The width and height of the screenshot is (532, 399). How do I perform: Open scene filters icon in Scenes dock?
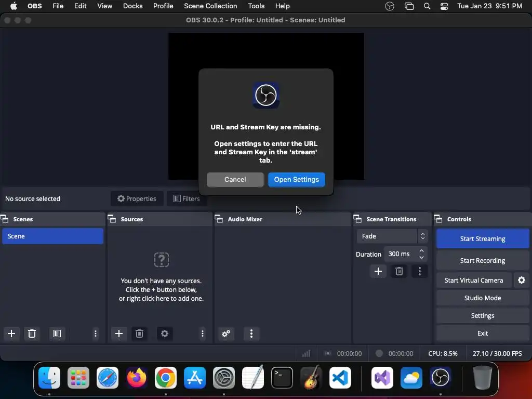57,334
